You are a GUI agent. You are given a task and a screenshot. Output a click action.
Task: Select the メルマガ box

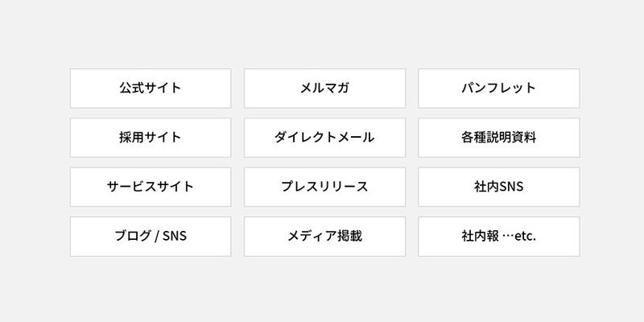tap(325, 89)
